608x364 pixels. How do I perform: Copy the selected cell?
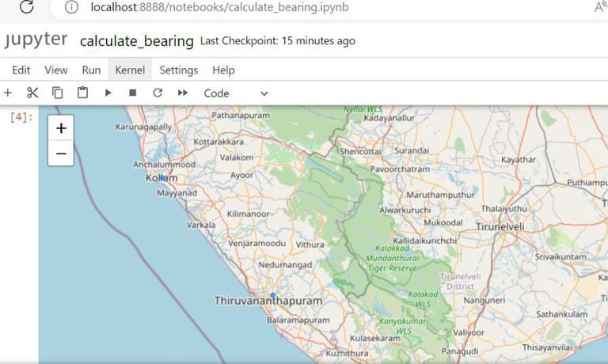click(x=58, y=93)
